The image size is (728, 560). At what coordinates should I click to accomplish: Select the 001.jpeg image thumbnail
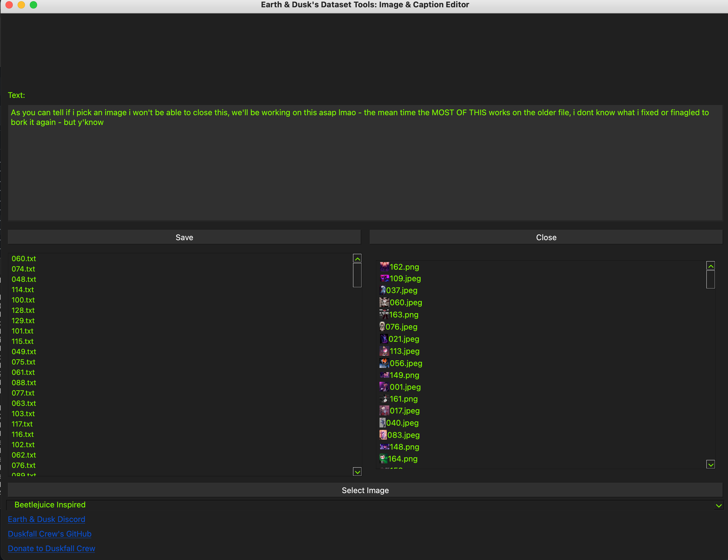click(384, 387)
